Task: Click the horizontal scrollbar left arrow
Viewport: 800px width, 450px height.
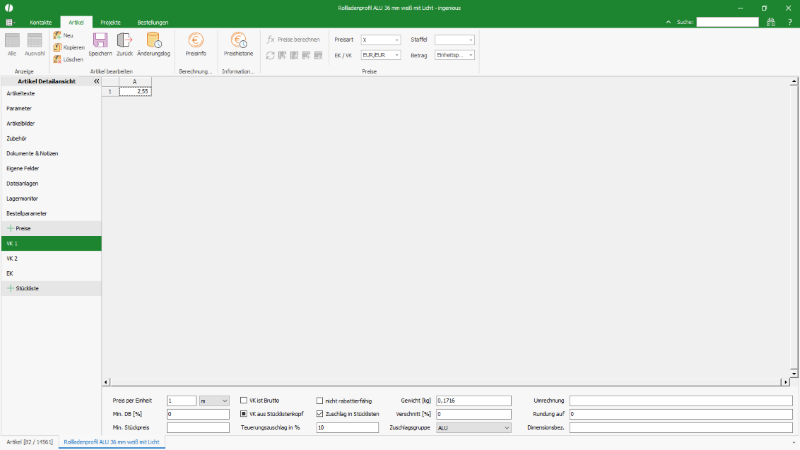Action: click(x=106, y=382)
